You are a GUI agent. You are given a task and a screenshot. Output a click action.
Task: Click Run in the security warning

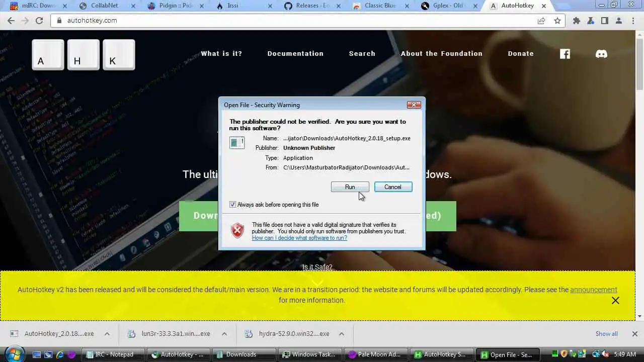pos(350,187)
